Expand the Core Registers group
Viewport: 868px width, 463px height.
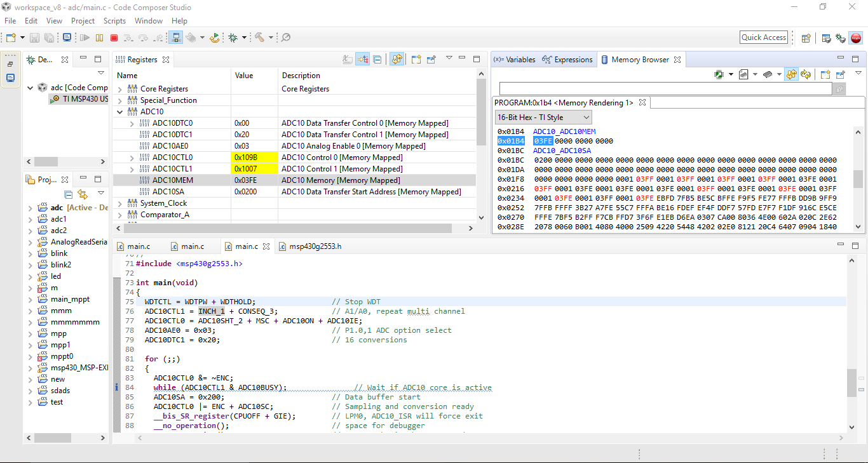(x=120, y=89)
